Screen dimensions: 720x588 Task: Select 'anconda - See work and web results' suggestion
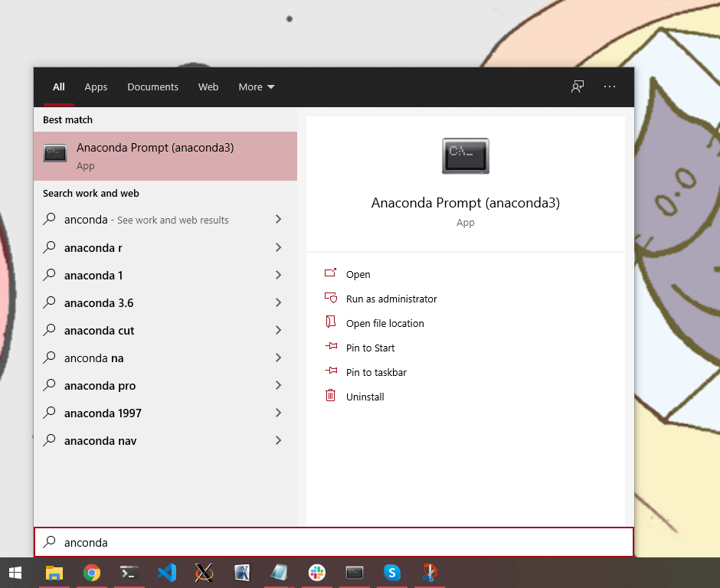165,220
